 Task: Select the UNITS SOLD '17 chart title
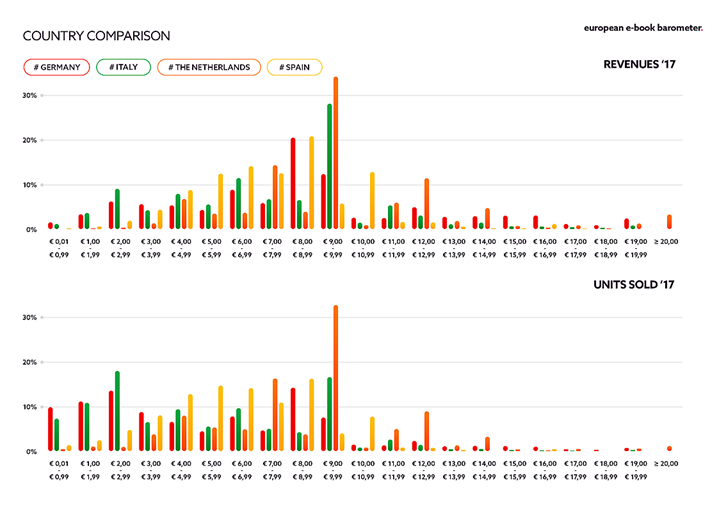(633, 284)
